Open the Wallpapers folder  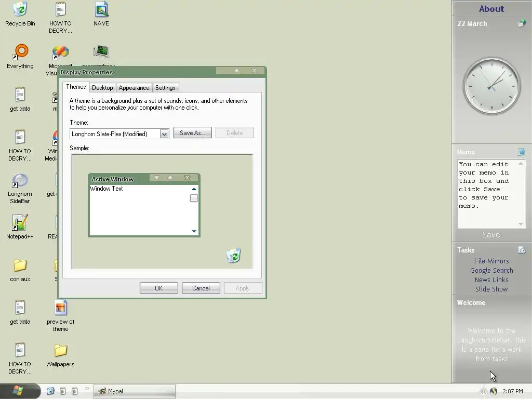[x=60, y=355]
